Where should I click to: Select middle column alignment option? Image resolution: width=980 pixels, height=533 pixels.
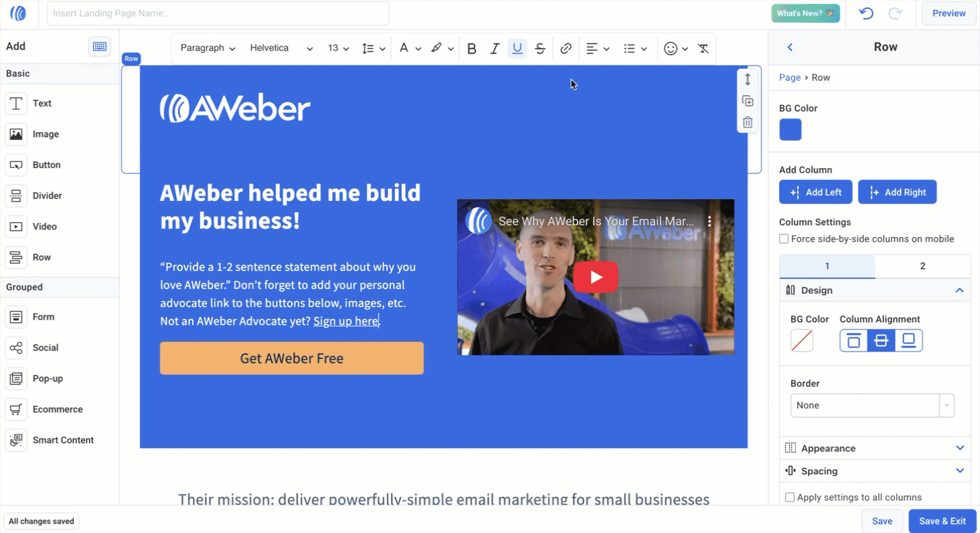coord(881,341)
